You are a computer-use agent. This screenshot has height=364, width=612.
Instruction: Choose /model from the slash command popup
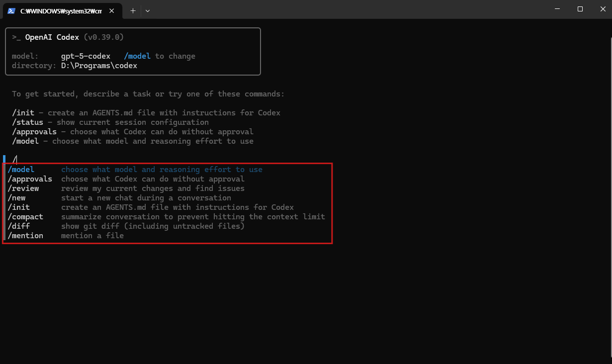tap(21, 170)
